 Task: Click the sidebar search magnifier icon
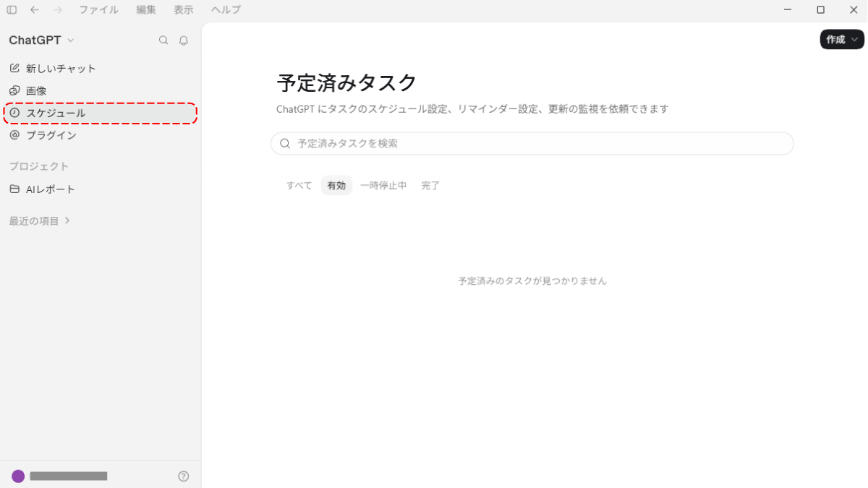pyautogui.click(x=163, y=40)
